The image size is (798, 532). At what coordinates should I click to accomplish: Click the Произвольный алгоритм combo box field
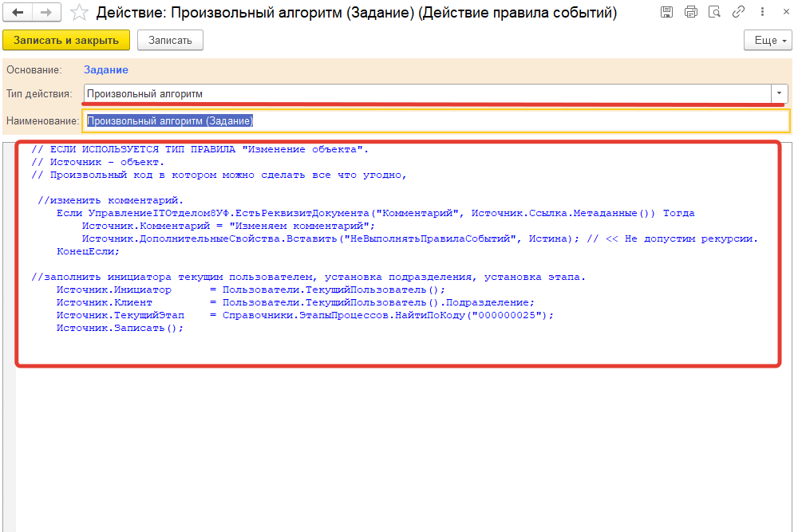tap(399, 93)
